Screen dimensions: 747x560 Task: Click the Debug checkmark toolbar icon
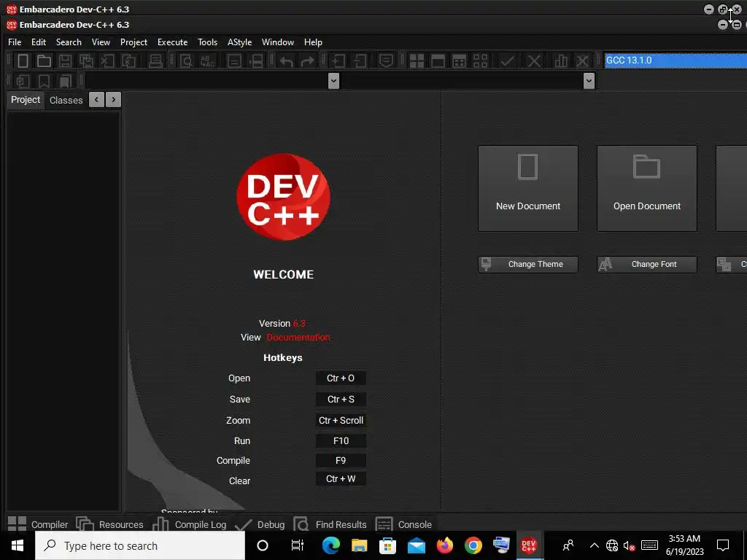coord(508,61)
